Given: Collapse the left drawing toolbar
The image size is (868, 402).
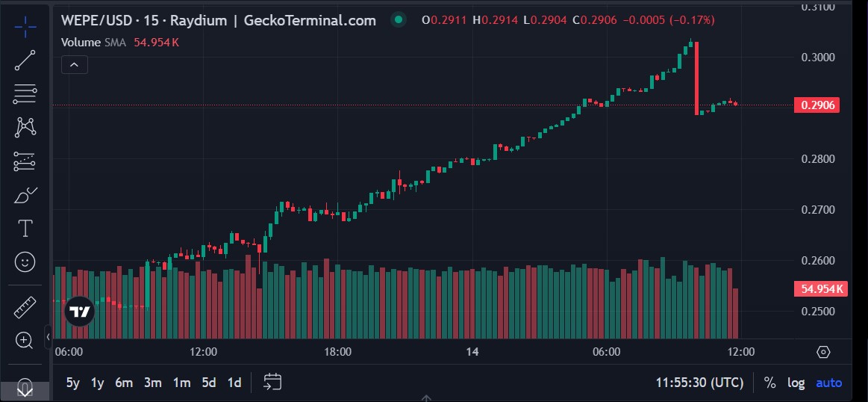Looking at the screenshot, I should tap(49, 336).
